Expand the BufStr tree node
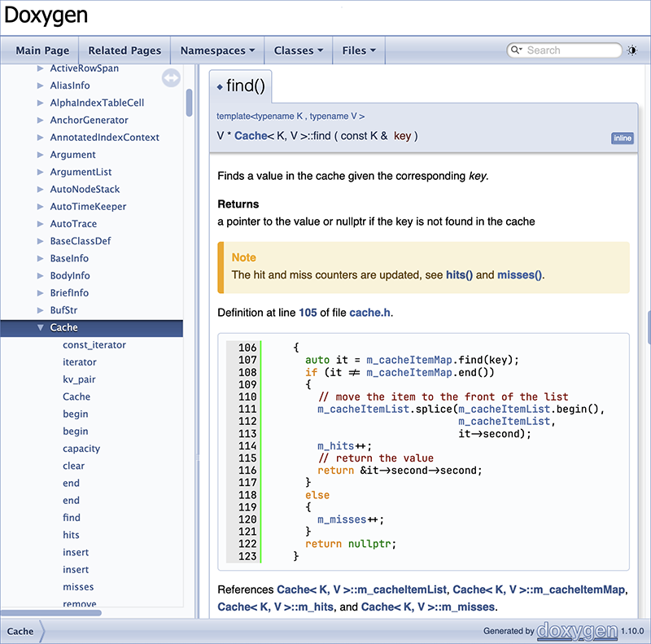Image resolution: width=651 pixels, height=644 pixels. coord(40,310)
